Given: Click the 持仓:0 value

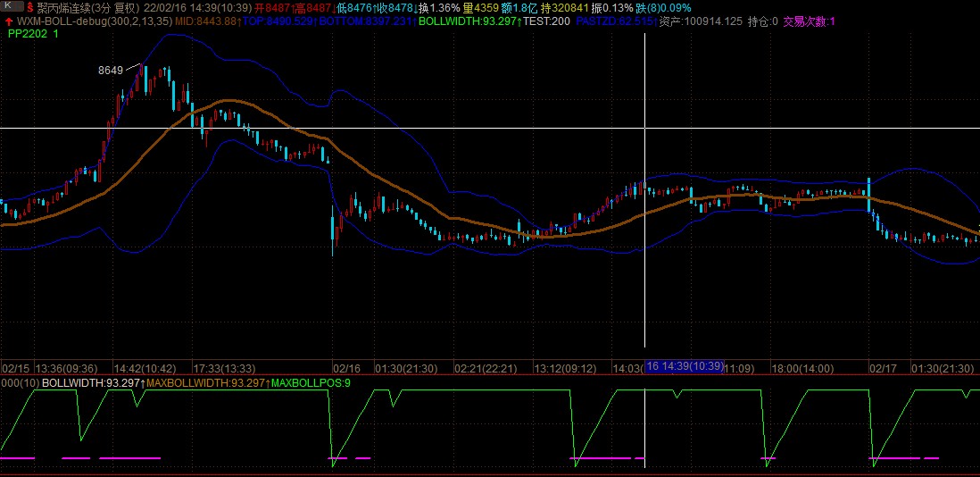Looking at the screenshot, I should [x=763, y=21].
